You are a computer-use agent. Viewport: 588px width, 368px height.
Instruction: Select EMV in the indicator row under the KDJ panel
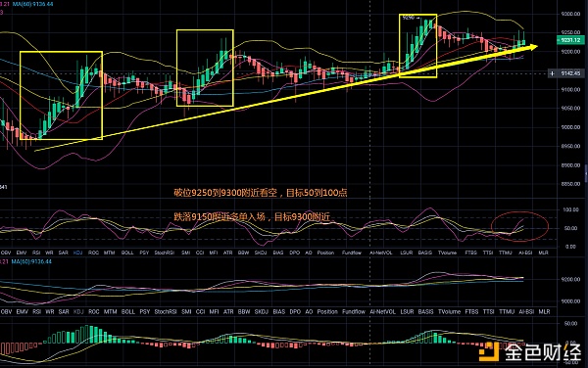pyautogui.click(x=22, y=253)
